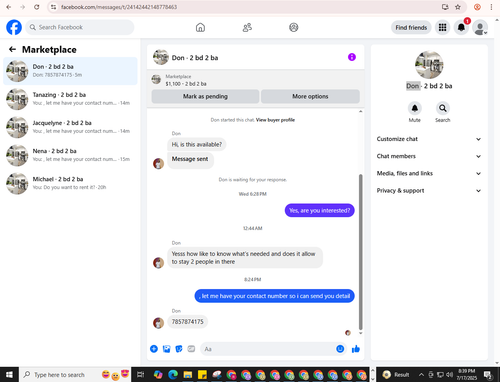Click the chat scrollbar up arrow
The image size is (500, 382).
[360, 111]
